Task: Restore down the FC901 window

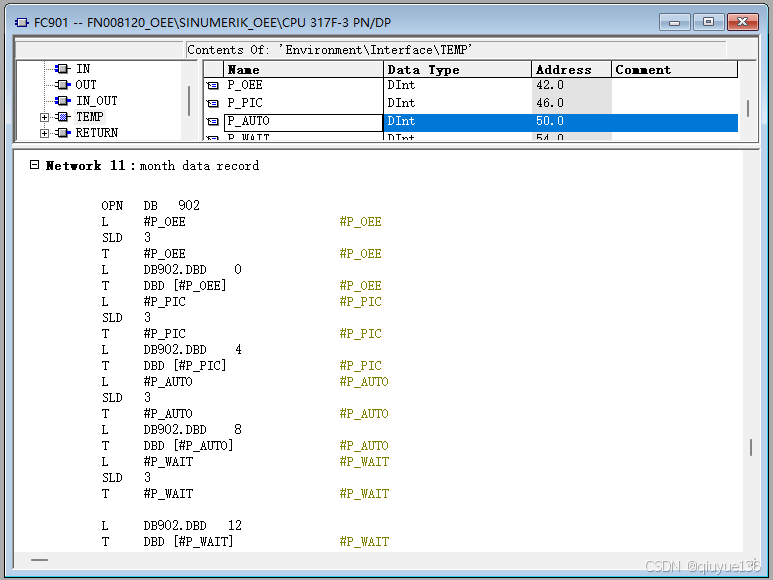Action: pos(708,22)
